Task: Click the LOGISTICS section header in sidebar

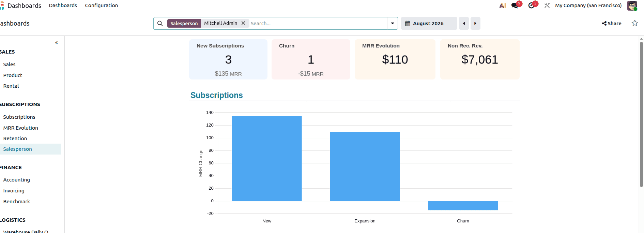Action: (x=13, y=220)
